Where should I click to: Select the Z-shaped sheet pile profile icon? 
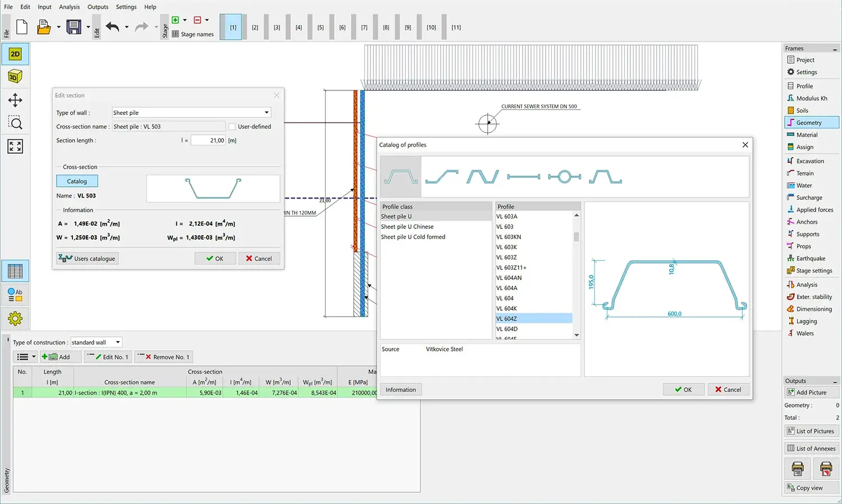442,177
